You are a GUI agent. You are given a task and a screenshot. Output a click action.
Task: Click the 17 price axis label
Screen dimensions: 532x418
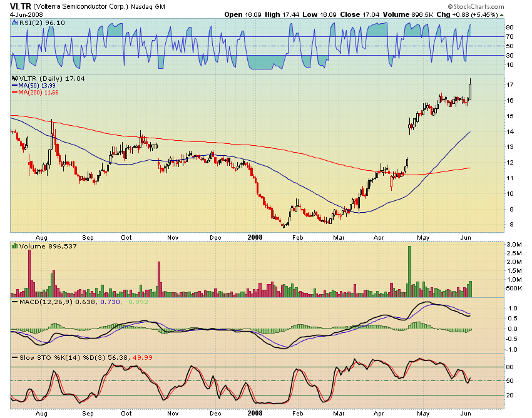click(509, 85)
